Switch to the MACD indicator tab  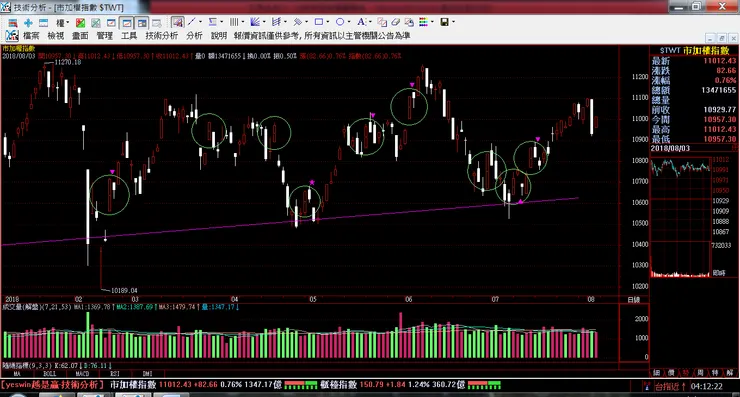click(82, 373)
